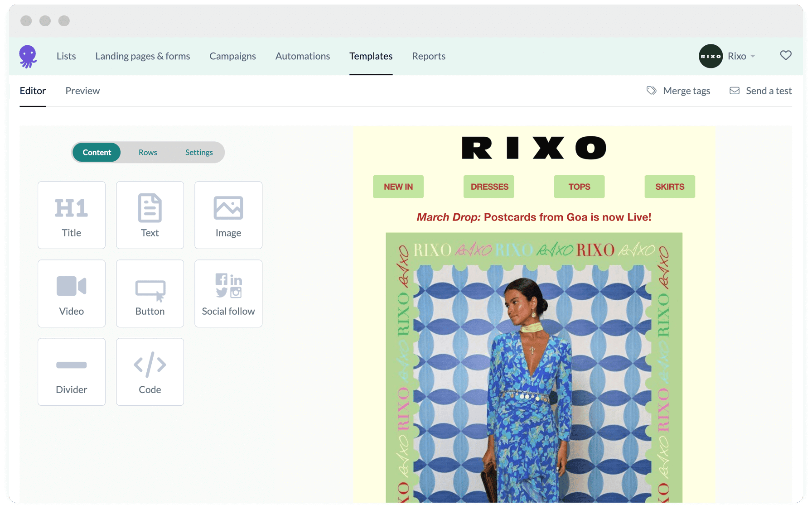812x509 pixels.
Task: Open the octopus logo home
Action: coord(28,56)
